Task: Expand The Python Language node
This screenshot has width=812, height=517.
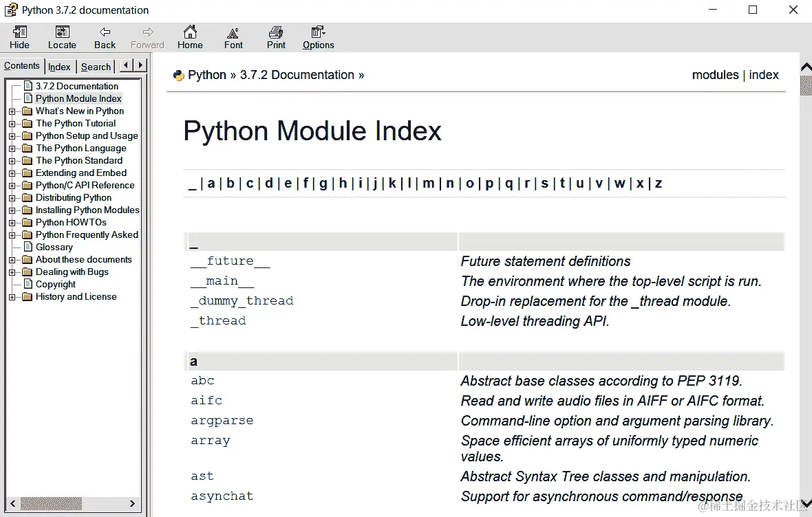Action: (12, 148)
